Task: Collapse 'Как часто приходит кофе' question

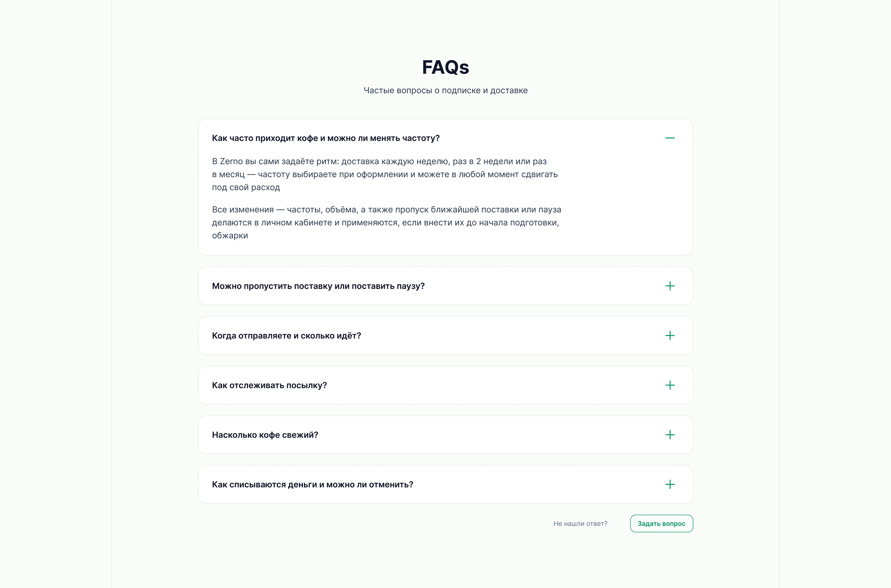Action: tap(326, 138)
